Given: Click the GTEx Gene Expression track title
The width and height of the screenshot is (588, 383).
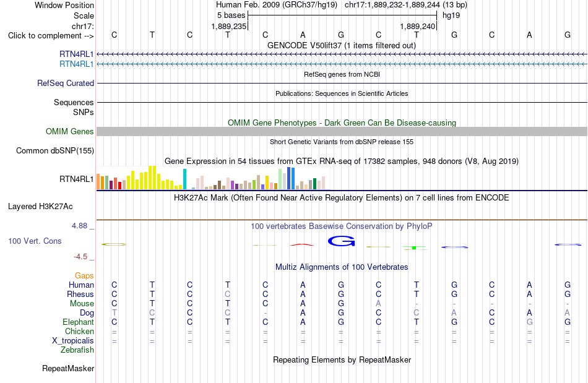Looking at the screenshot, I should coord(342,161).
